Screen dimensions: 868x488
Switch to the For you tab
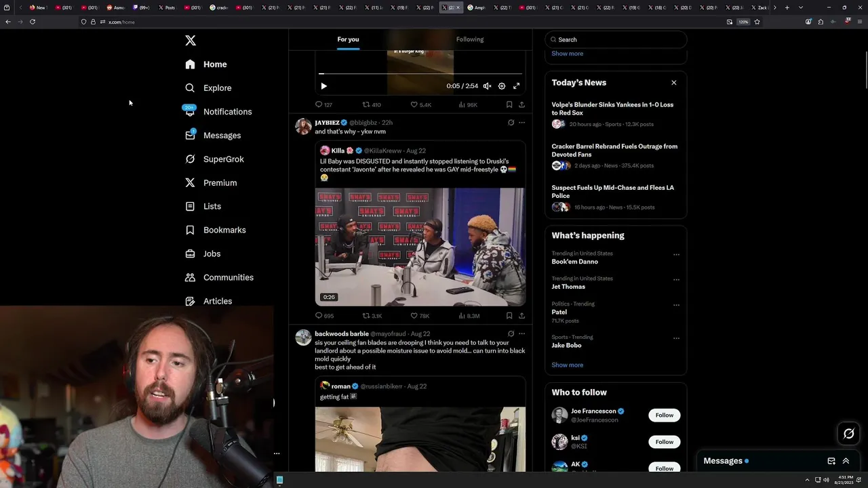pos(348,39)
